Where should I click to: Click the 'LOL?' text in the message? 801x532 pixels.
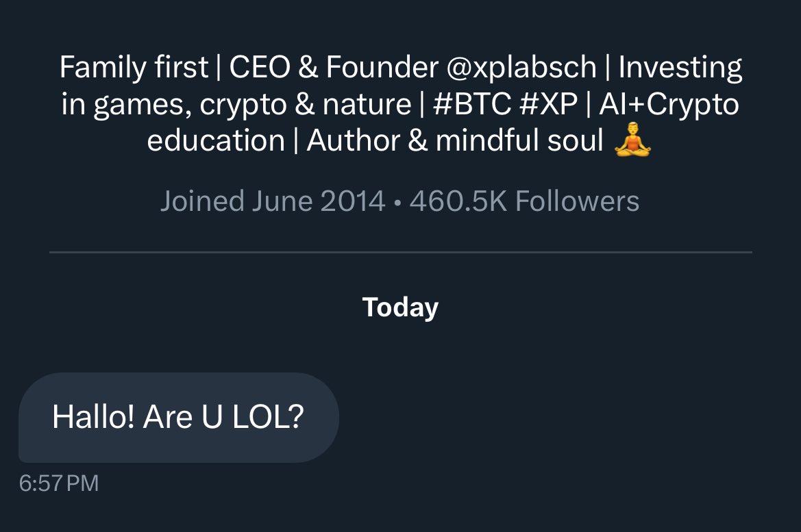click(x=268, y=416)
